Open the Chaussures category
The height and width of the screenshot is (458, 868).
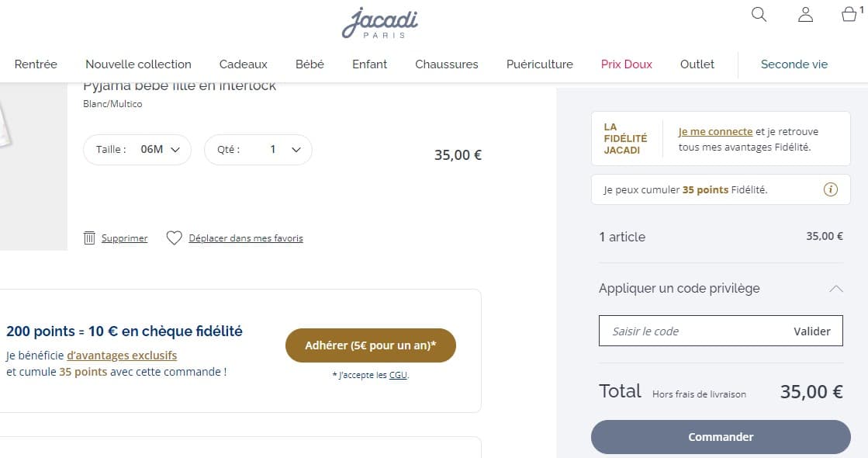(446, 64)
